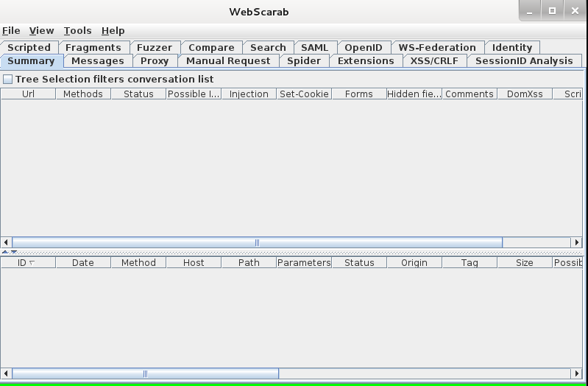Switch to the Scripted tab

(29, 47)
